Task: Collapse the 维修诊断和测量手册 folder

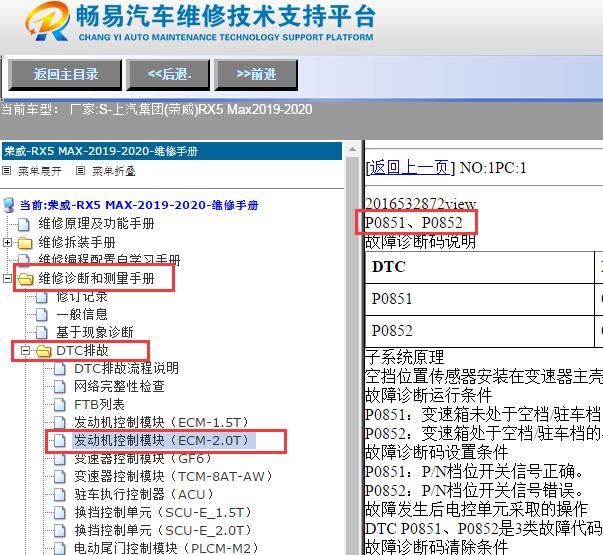Action: (x=7, y=278)
